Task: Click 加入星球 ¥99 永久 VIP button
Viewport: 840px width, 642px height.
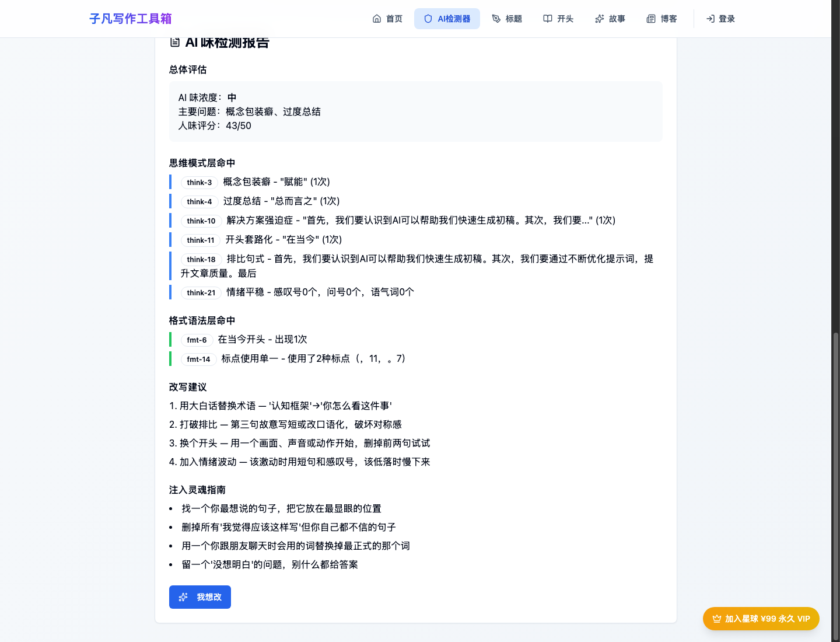Action: tap(761, 619)
